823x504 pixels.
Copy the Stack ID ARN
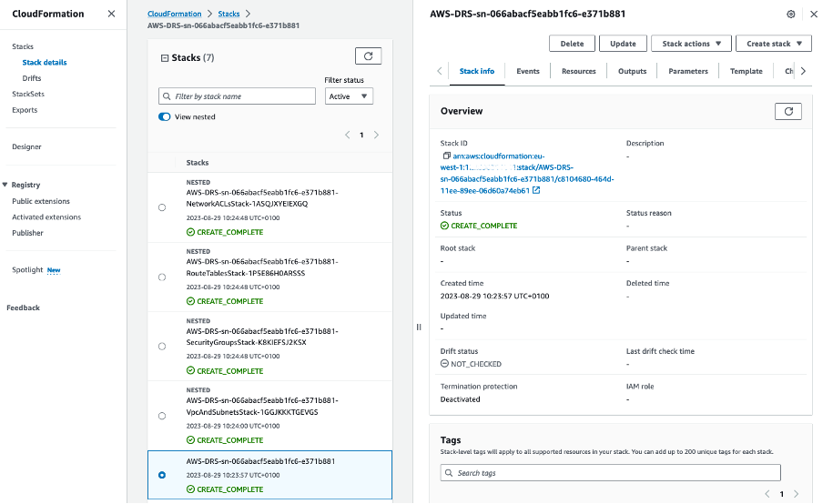click(447, 156)
